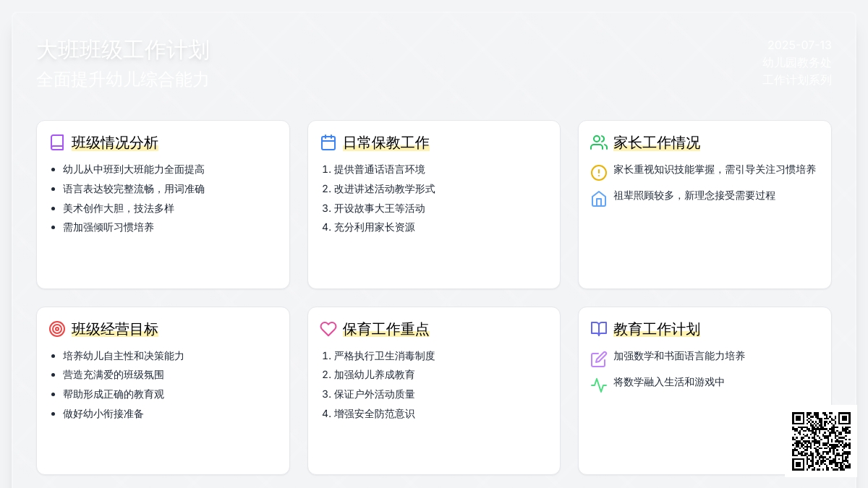Click the bullet 帮助形成正确的教育观
The image size is (868, 488).
[x=114, y=394]
